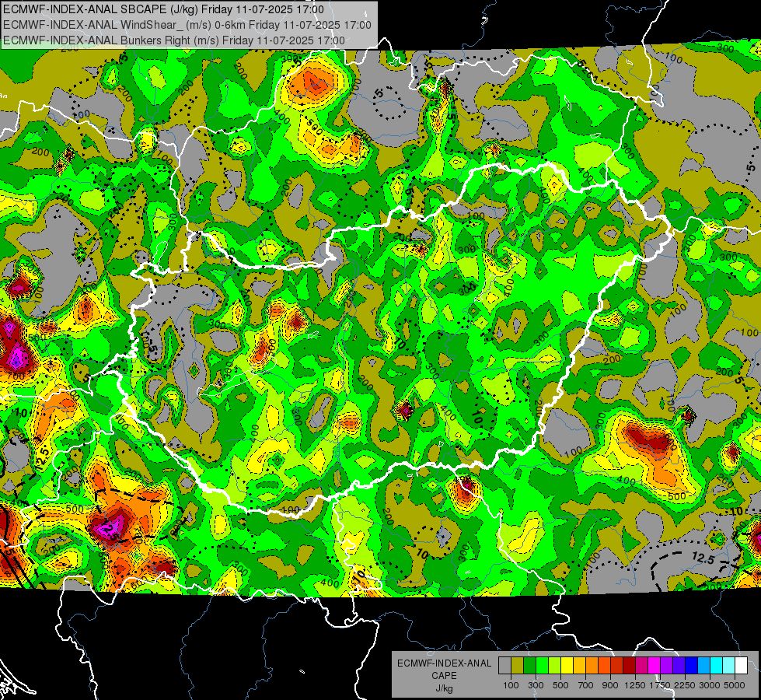
Task: Click the dark red legend swatch
Action: (x=629, y=665)
